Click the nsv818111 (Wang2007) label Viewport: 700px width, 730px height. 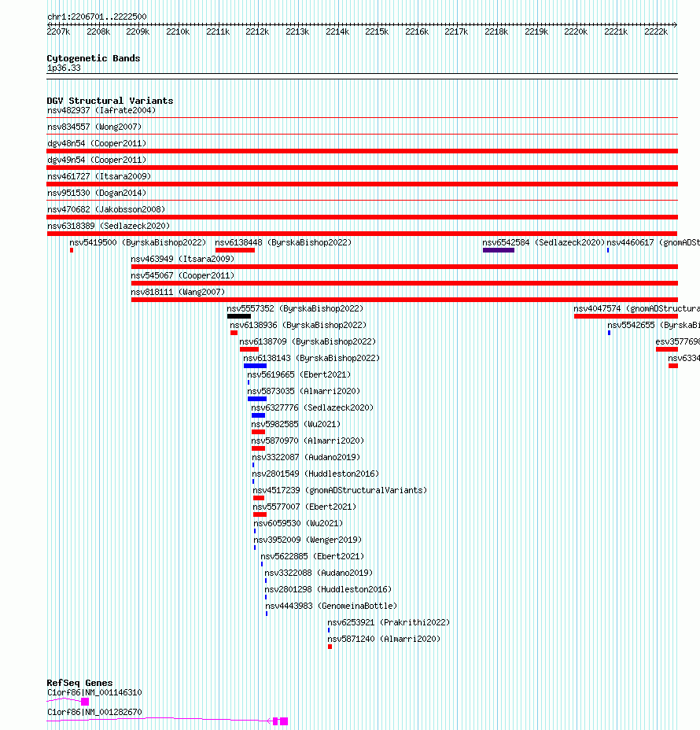[178, 292]
